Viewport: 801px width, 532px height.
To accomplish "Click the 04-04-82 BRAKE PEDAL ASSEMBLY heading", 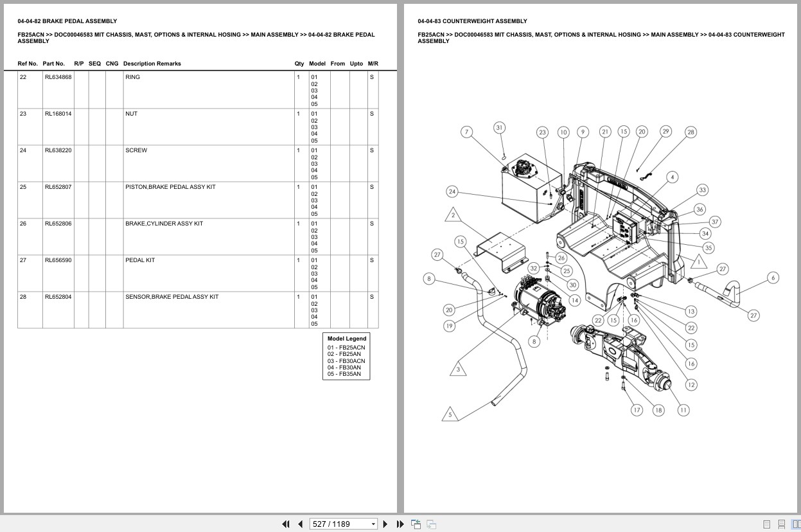I will [67, 21].
